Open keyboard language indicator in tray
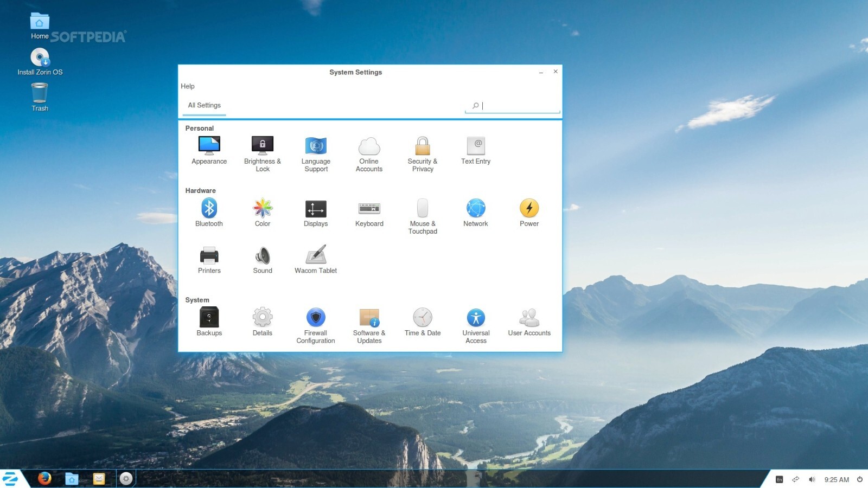Screen dimensions: 868x488 click(x=780, y=479)
